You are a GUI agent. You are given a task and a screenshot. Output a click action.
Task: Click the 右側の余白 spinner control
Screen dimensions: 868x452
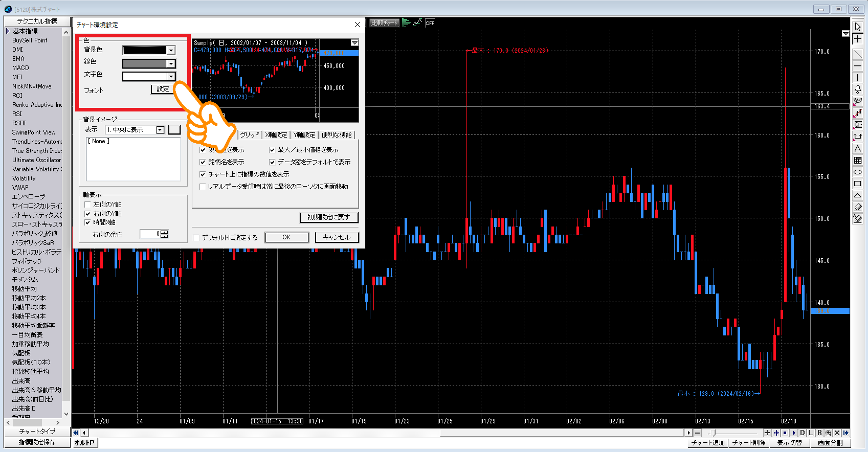click(x=164, y=234)
